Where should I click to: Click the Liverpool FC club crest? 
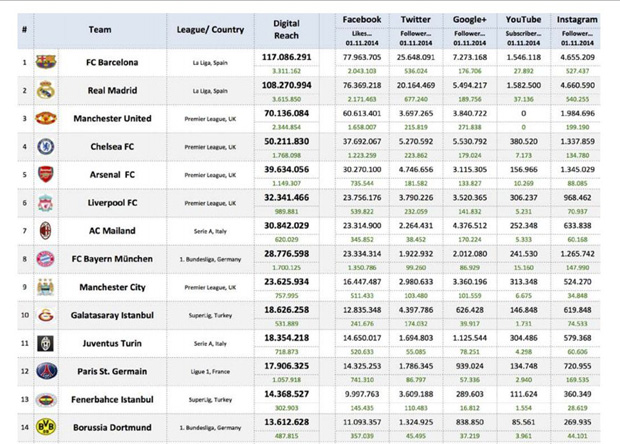(46, 203)
